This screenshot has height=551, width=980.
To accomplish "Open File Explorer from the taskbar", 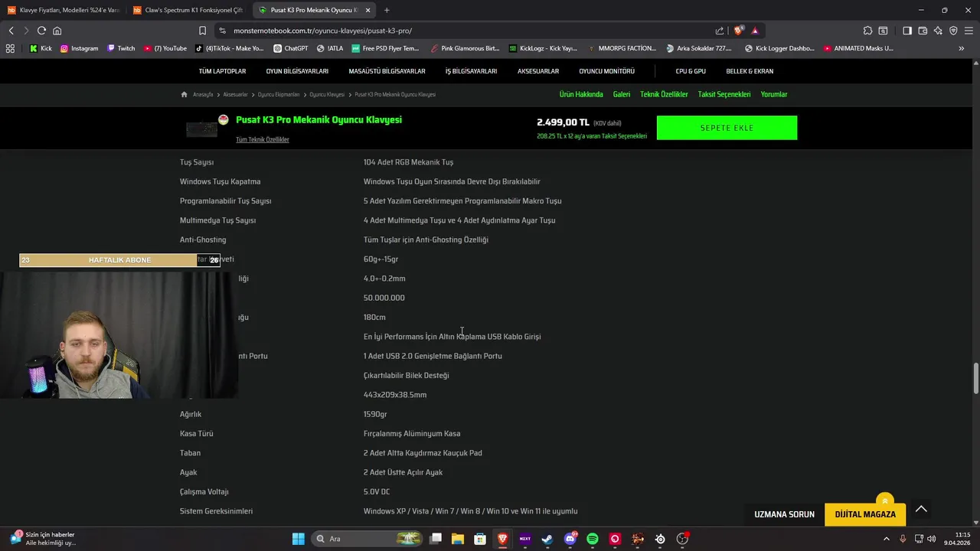I will click(x=458, y=539).
